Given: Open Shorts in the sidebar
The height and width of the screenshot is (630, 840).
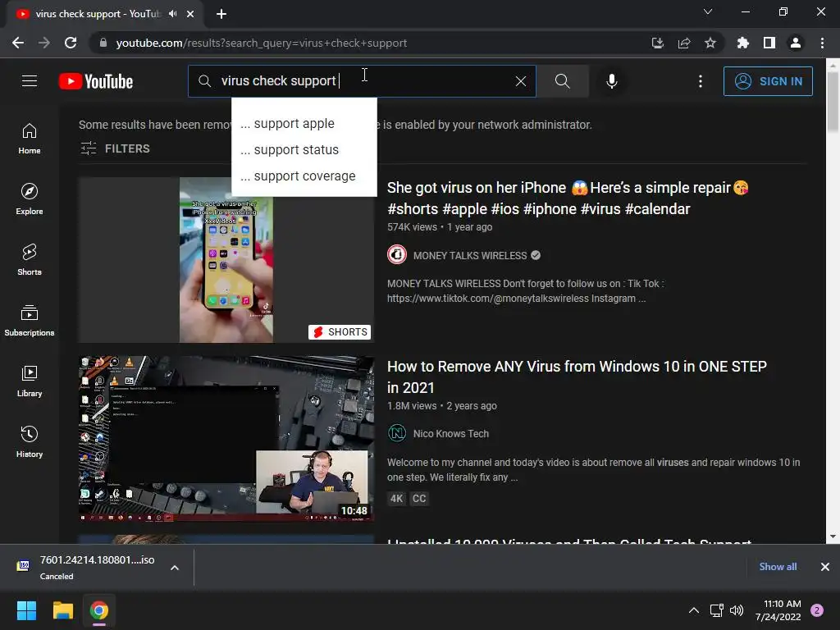Looking at the screenshot, I should pyautogui.click(x=30, y=260).
